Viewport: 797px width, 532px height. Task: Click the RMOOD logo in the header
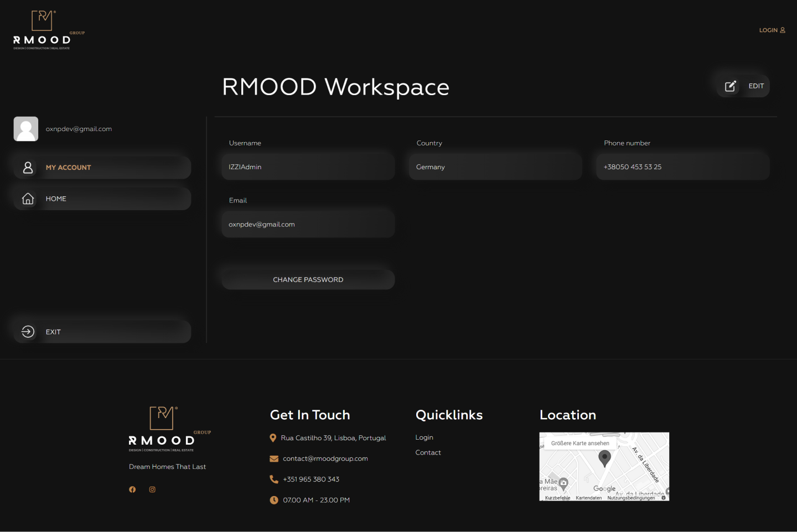tap(49, 30)
